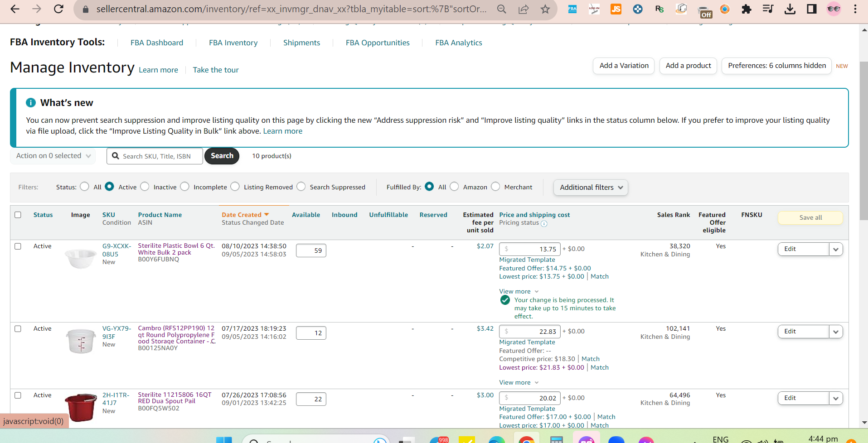Bookmark this page with the star icon
The width and height of the screenshot is (868, 443).
tap(545, 9)
